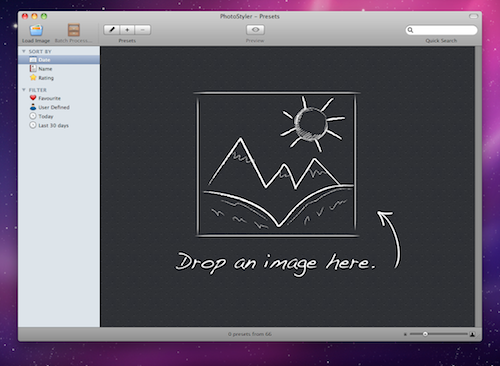
Task: Toggle the Preview eye button
Action: pyautogui.click(x=255, y=30)
